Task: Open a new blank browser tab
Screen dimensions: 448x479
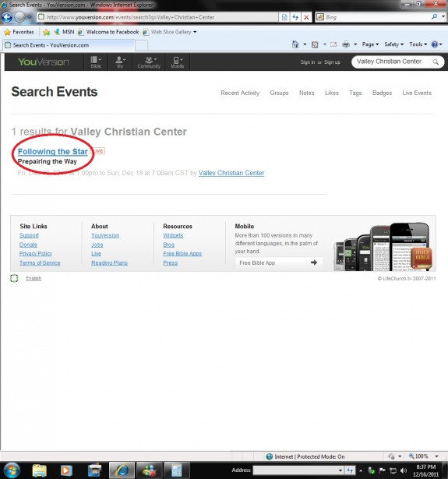Action: click(x=142, y=45)
